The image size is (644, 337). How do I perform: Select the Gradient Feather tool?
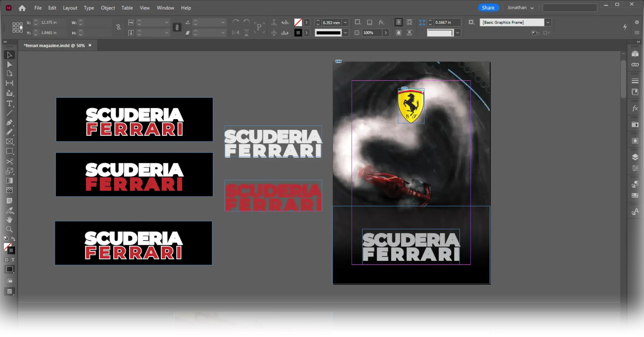pos(9,190)
